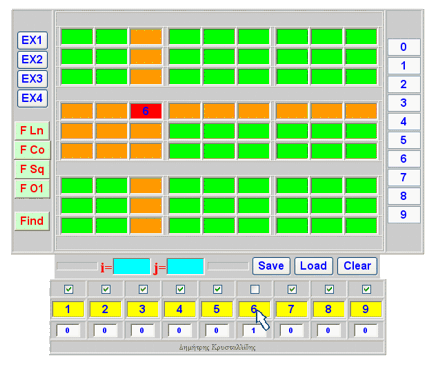Click the yellow 8 button
The image size is (433, 365).
[x=329, y=309]
